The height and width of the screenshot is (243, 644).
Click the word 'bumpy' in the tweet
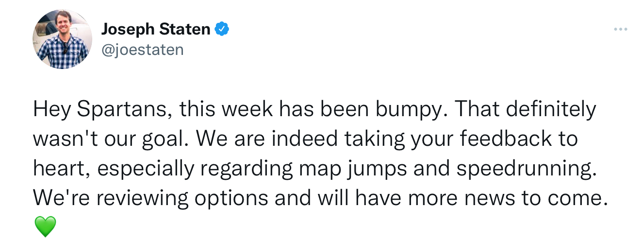click(x=414, y=110)
